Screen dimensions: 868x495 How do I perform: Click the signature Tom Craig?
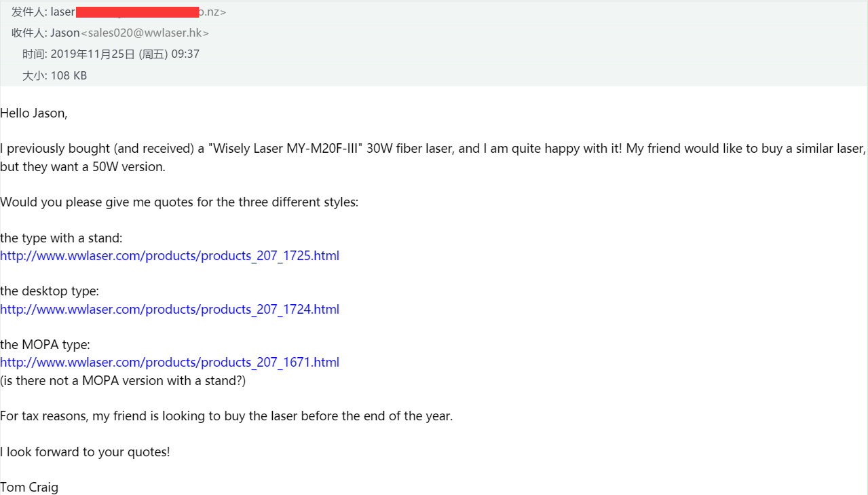click(29, 487)
